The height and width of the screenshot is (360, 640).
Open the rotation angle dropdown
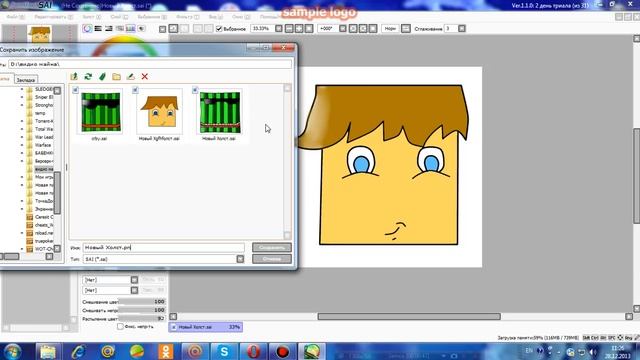coord(343,29)
